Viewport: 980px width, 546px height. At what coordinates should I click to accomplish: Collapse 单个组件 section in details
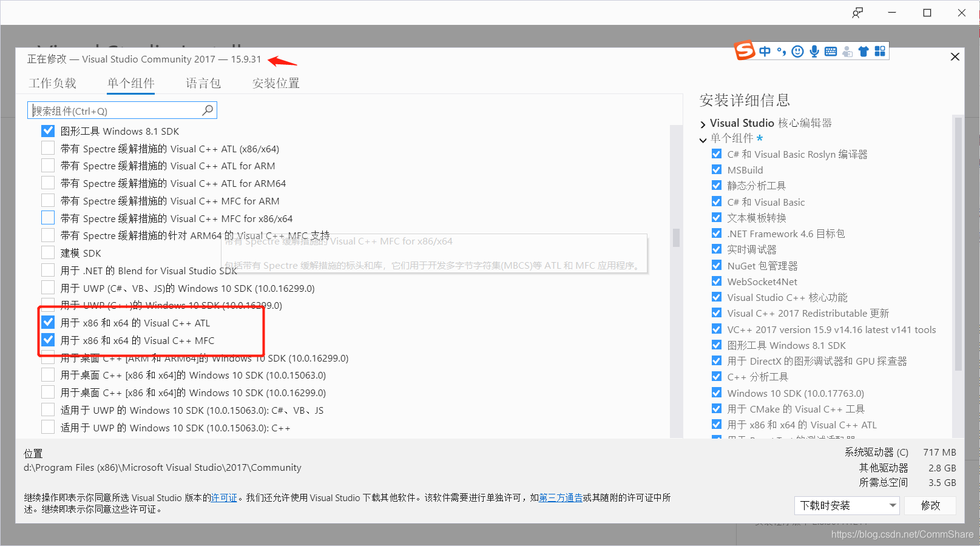pos(703,140)
